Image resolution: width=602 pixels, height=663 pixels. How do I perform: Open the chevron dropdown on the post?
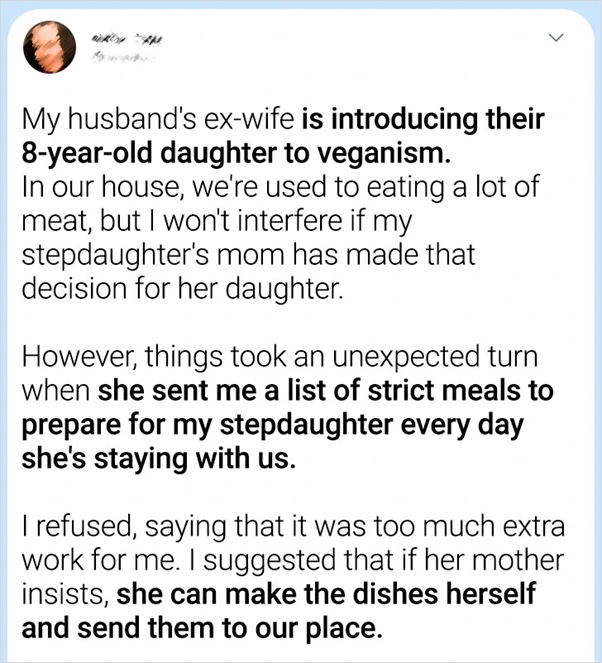click(x=558, y=40)
